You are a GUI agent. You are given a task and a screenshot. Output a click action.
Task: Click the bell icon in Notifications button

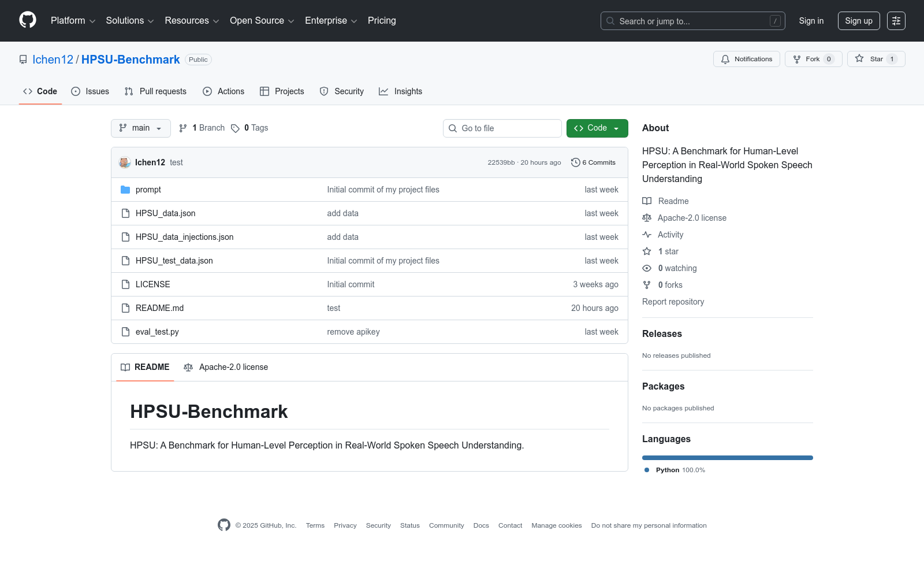pos(725,59)
